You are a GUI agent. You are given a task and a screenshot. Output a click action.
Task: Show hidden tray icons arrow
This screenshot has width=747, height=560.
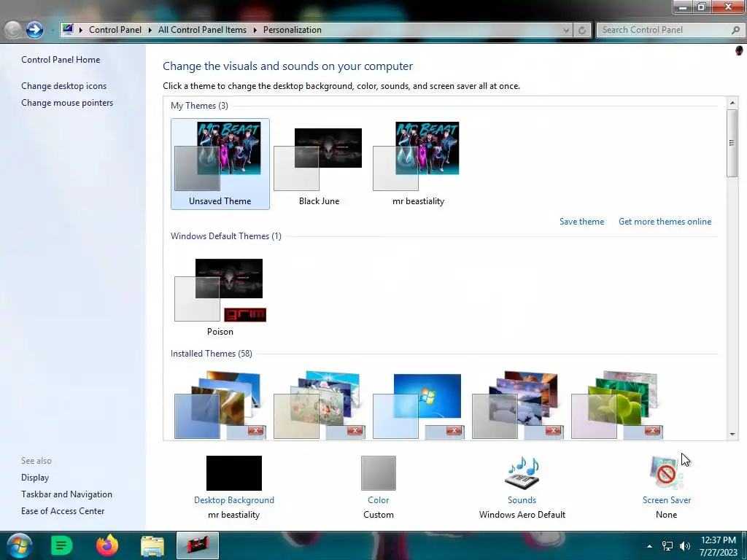[649, 546]
